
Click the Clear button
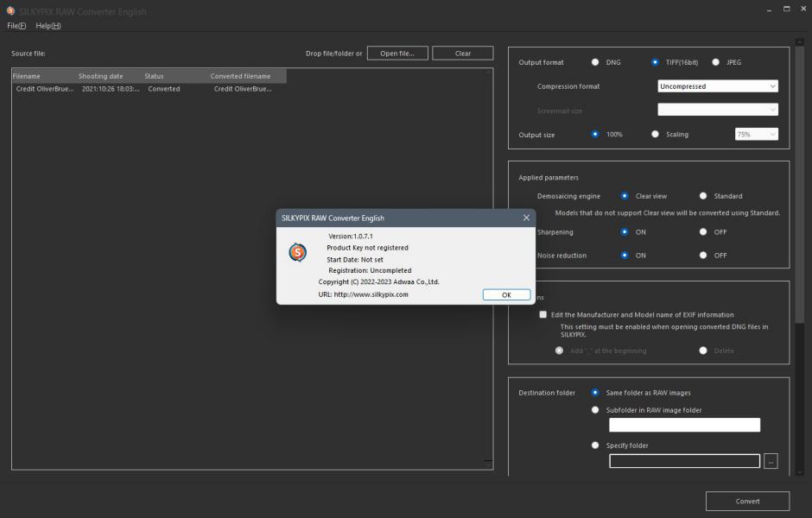(x=462, y=54)
